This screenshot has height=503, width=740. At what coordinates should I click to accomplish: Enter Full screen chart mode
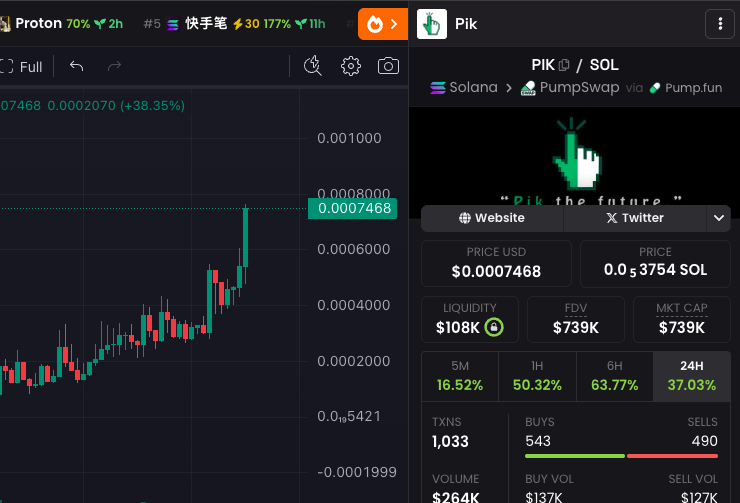[21, 67]
